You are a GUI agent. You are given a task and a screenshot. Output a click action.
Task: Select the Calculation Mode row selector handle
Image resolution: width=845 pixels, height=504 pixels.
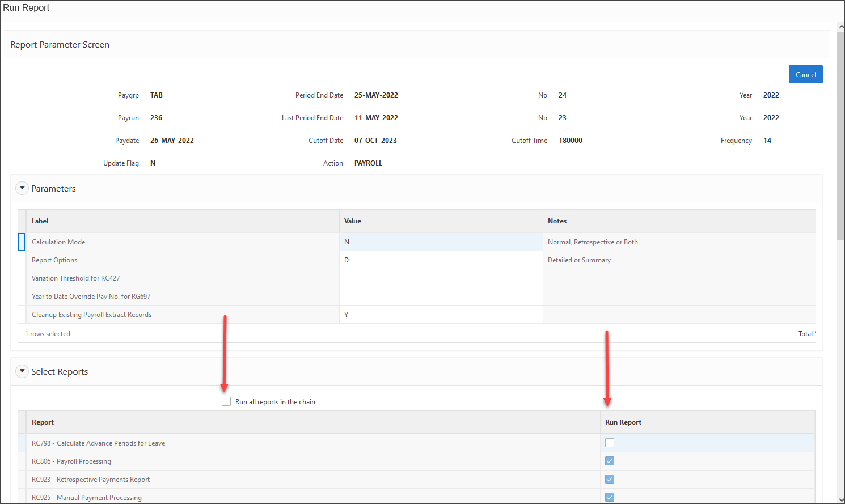coord(22,242)
